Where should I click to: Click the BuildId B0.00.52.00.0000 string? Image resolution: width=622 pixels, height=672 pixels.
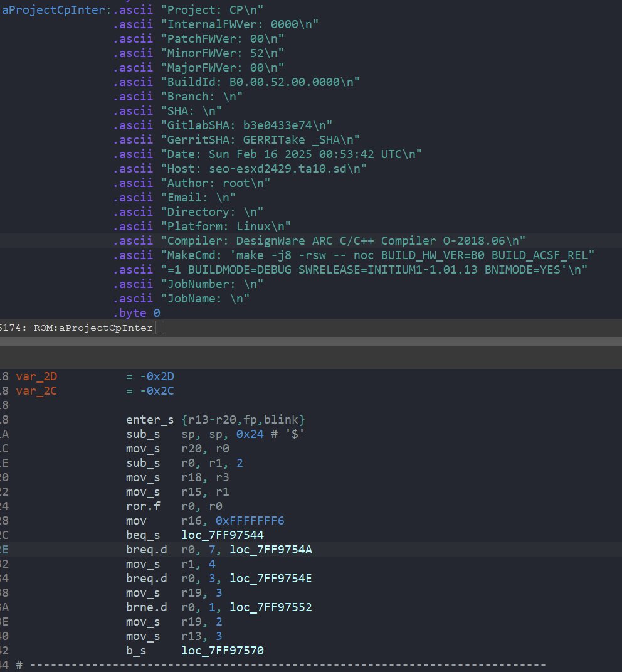coord(260,82)
